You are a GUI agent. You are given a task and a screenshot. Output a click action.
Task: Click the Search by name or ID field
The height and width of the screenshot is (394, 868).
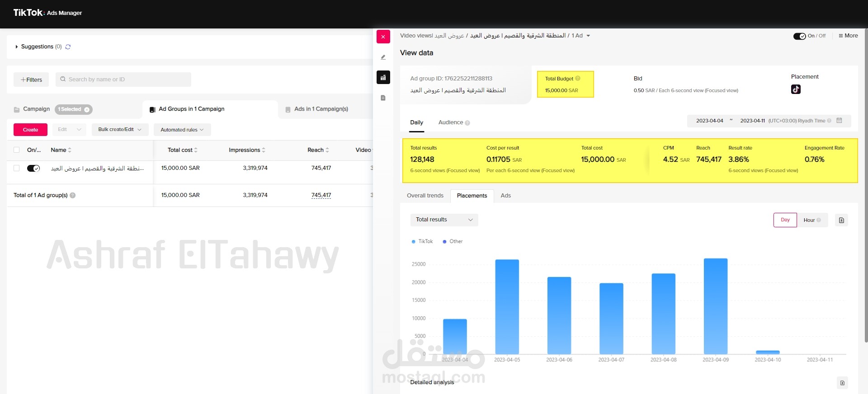(x=123, y=80)
